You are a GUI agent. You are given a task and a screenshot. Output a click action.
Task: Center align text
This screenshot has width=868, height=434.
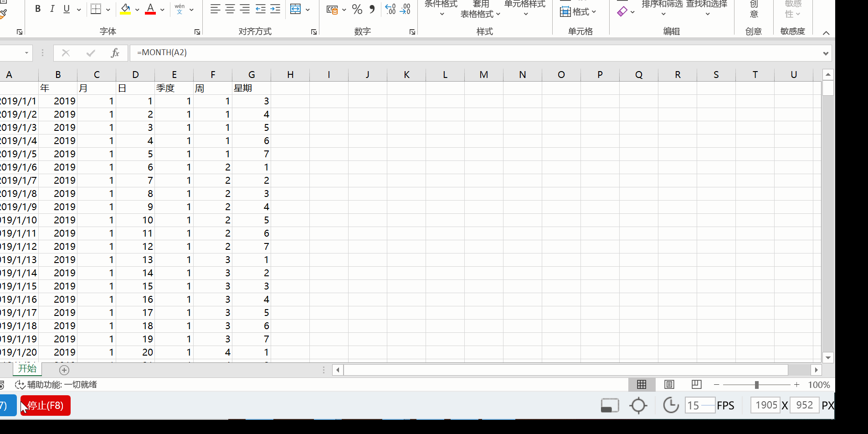[x=230, y=9]
